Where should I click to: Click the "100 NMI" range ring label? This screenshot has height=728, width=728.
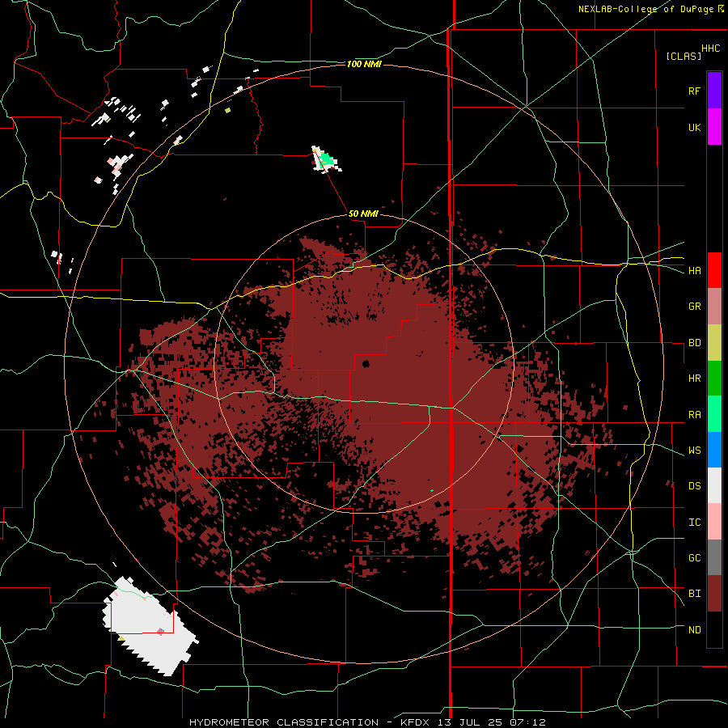coord(364,64)
